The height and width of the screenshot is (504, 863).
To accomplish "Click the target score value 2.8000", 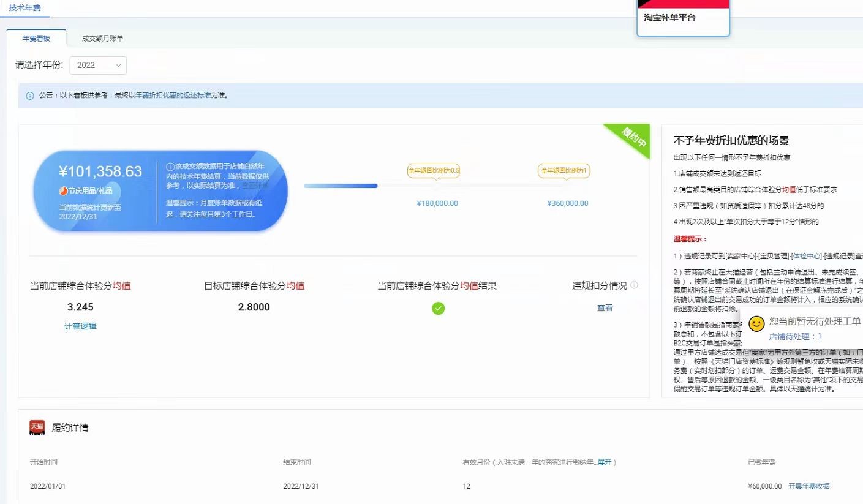I will click(x=254, y=307).
